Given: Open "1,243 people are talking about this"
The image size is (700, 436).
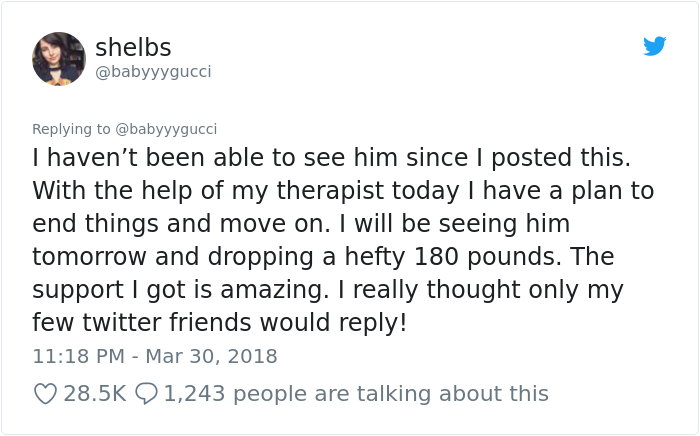Looking at the screenshot, I should tap(356, 394).
